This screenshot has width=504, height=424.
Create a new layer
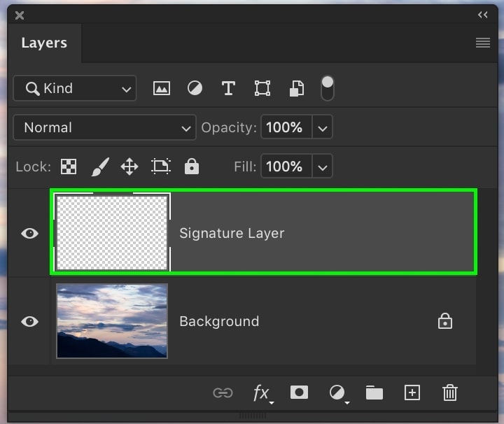412,393
